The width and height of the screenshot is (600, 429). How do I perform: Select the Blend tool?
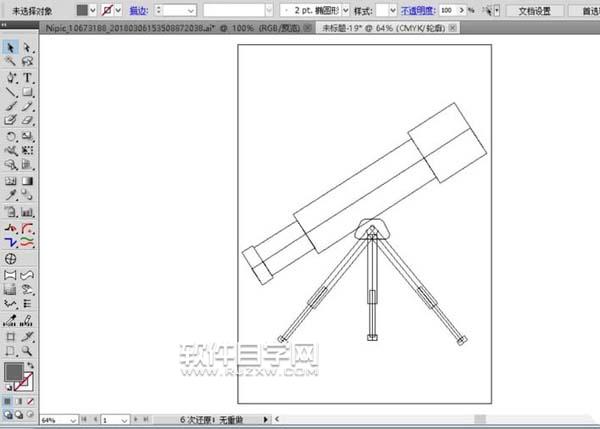pos(27,195)
